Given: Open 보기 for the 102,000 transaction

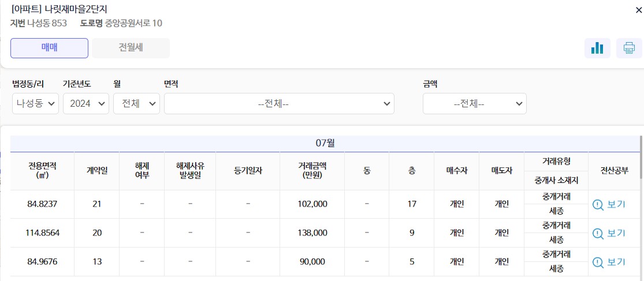Looking at the screenshot, I should 609,204.
